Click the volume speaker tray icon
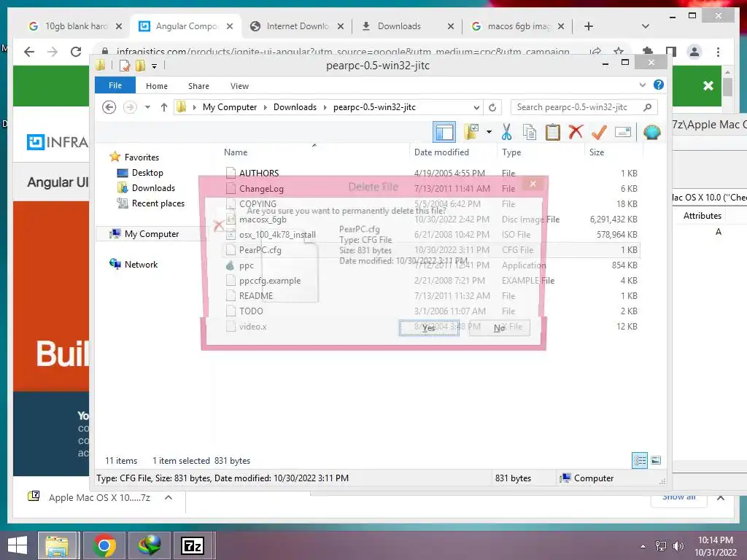 [678, 545]
